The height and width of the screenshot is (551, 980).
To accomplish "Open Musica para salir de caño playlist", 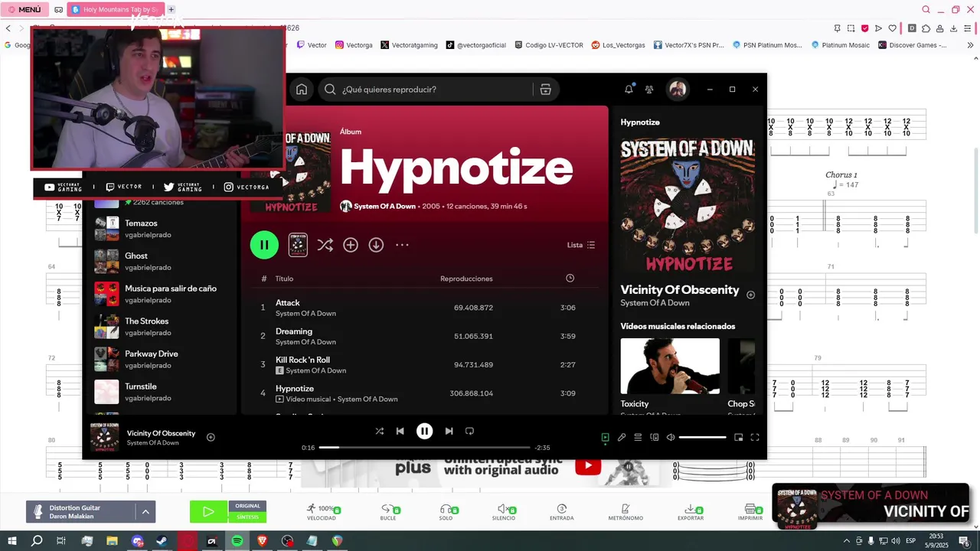I will pyautogui.click(x=161, y=294).
